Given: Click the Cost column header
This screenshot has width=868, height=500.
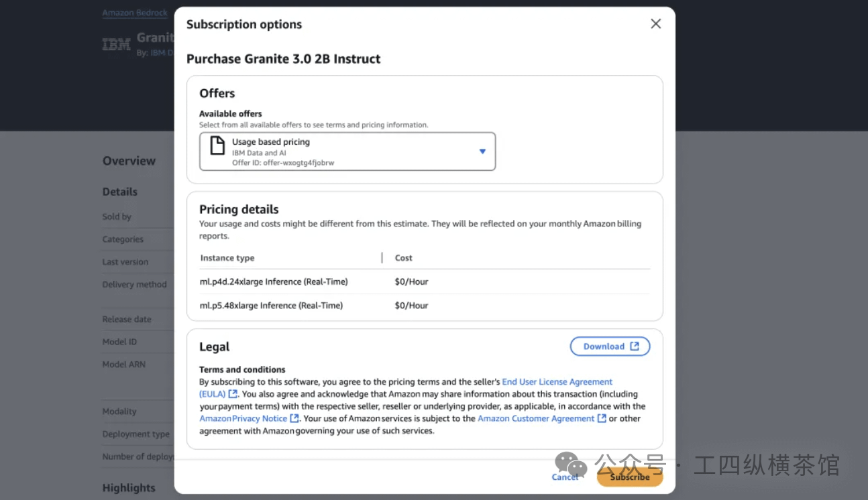Looking at the screenshot, I should [x=403, y=258].
